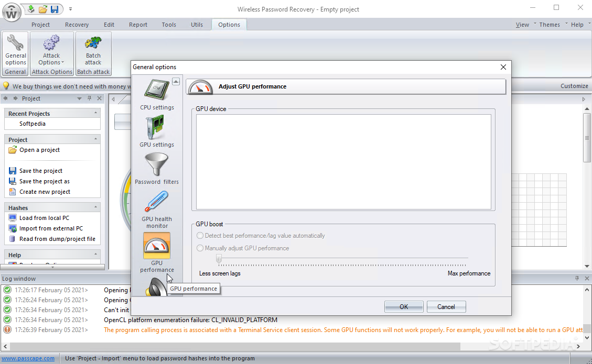The width and height of the screenshot is (592, 364).
Task: Click the Open a project folder icon
Action: 13,150
